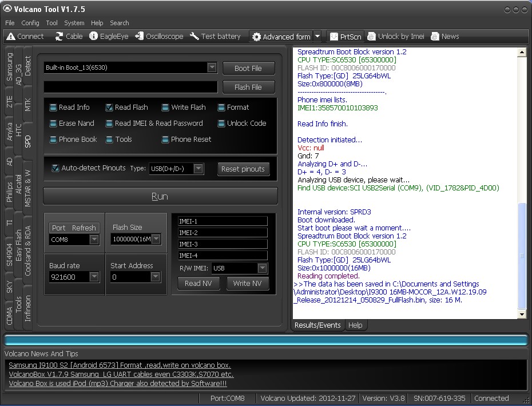Toggle Auto-detect Pinouts checkbox
Image resolution: width=532 pixels, height=406 pixels.
click(x=55, y=168)
